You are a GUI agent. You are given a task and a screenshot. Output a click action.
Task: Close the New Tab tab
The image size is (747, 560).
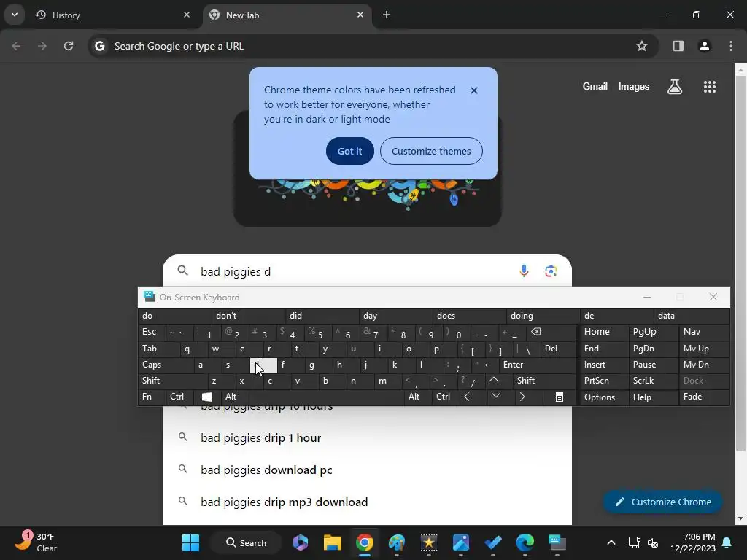(x=360, y=15)
